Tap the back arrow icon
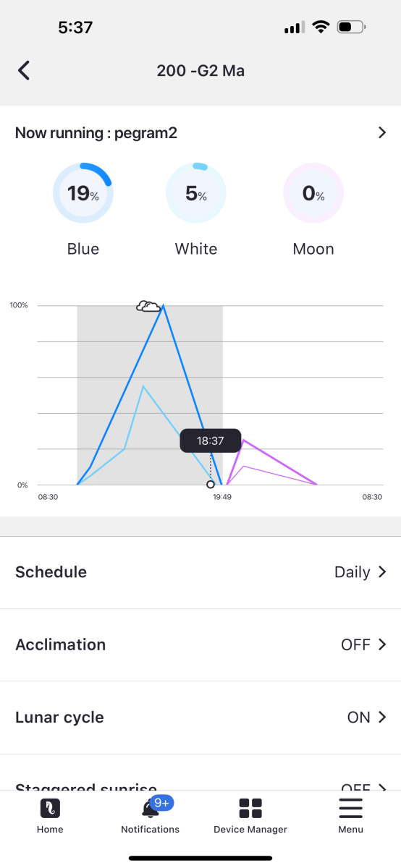The image size is (401, 868). click(x=24, y=70)
